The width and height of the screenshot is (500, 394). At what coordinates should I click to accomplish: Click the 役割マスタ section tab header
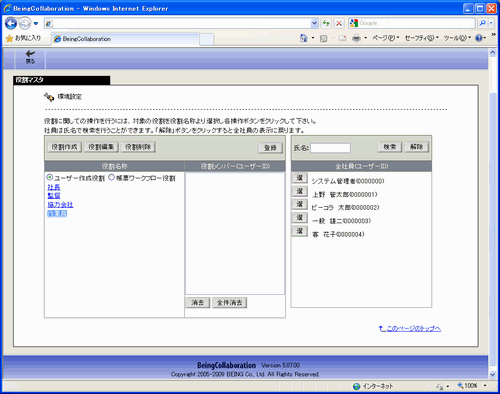[x=62, y=80]
